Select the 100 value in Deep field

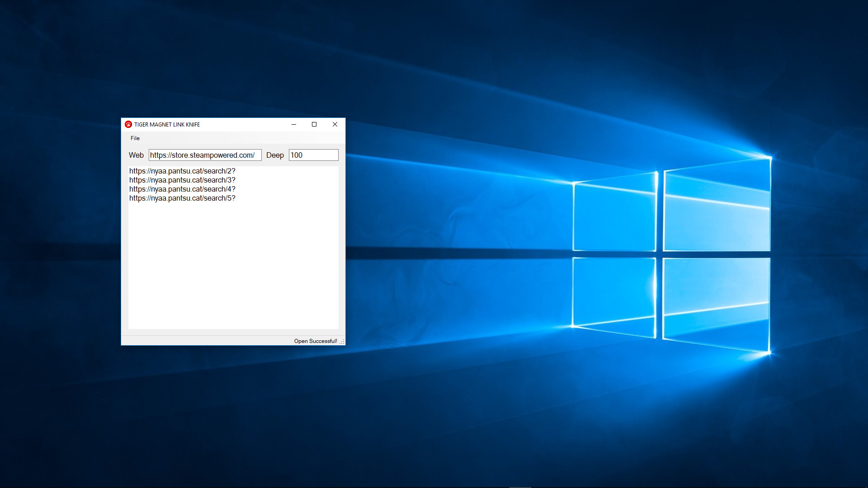pos(296,155)
